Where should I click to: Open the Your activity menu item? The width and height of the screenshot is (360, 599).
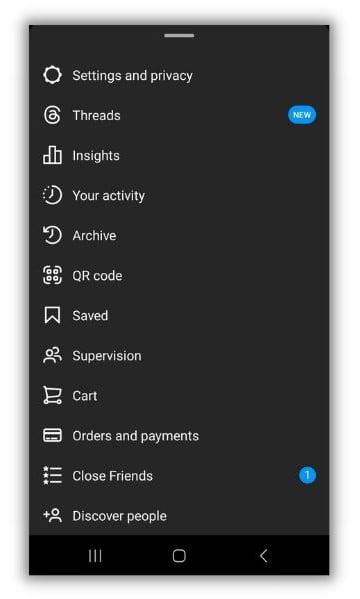coord(179,196)
